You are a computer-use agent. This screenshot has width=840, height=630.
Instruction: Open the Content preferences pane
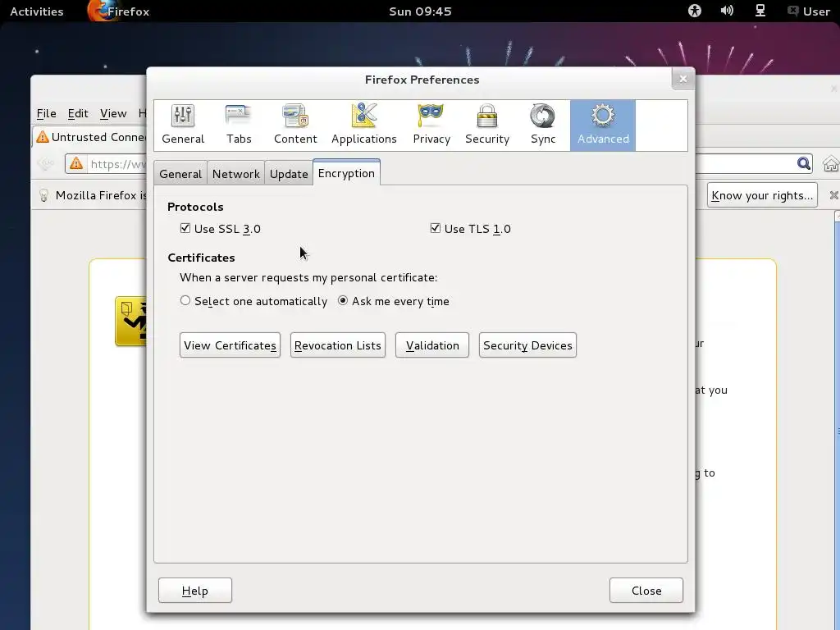click(x=295, y=125)
